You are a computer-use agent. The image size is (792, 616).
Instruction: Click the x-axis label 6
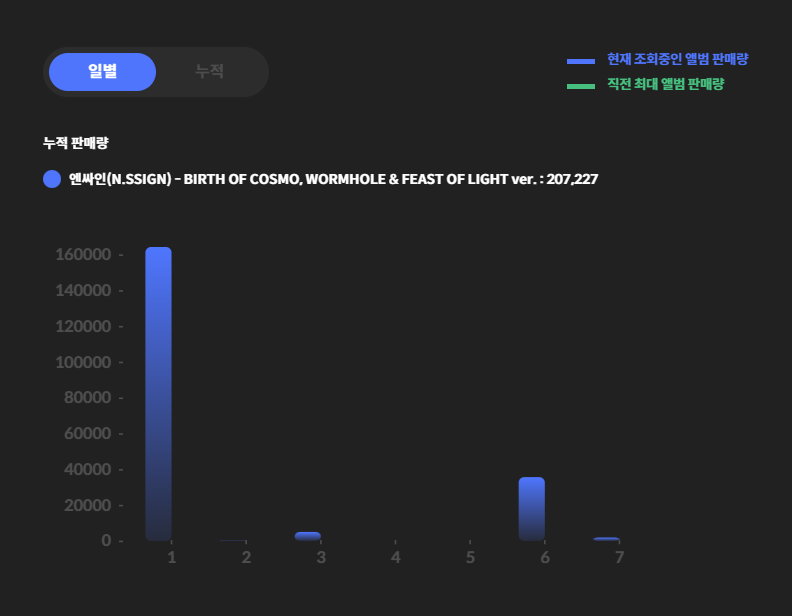pyautogui.click(x=545, y=557)
